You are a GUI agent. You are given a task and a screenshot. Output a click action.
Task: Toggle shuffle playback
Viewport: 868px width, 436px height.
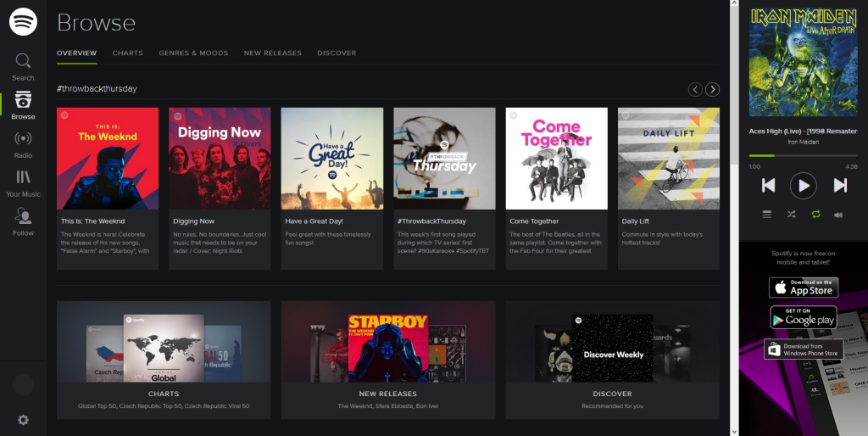[x=791, y=215]
